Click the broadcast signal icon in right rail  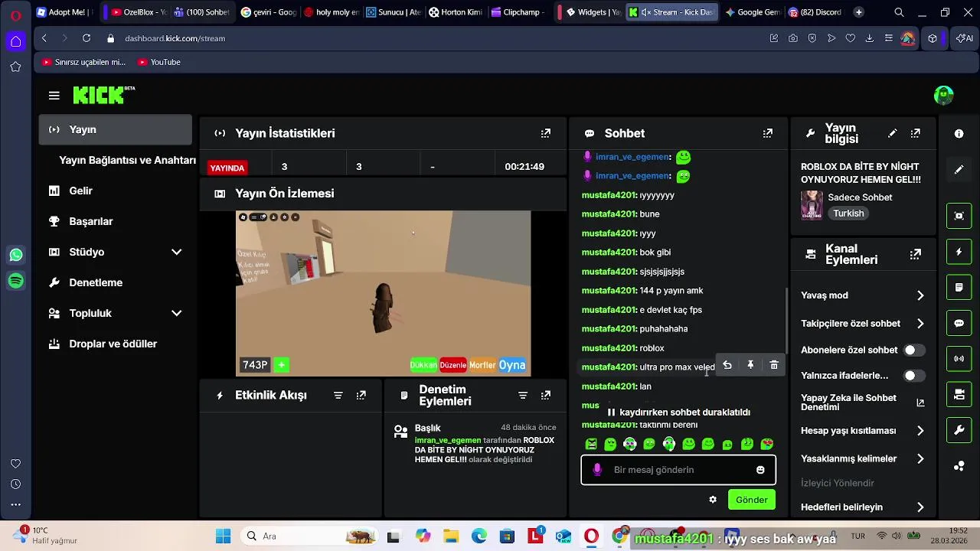959,359
